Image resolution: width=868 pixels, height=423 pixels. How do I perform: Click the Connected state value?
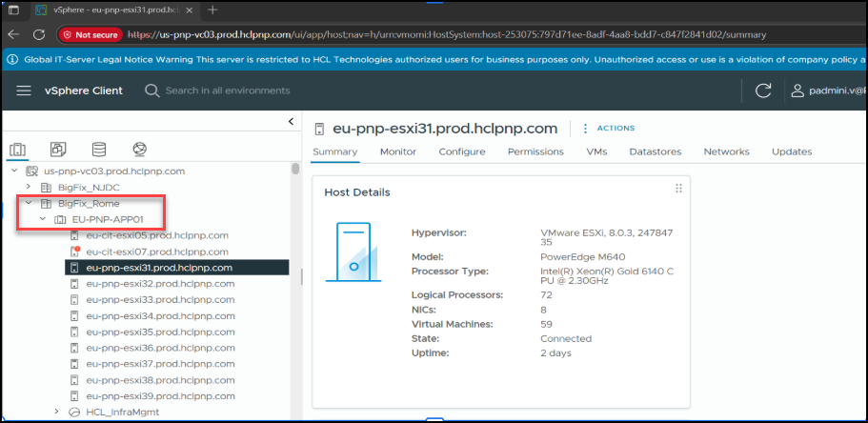click(x=566, y=339)
